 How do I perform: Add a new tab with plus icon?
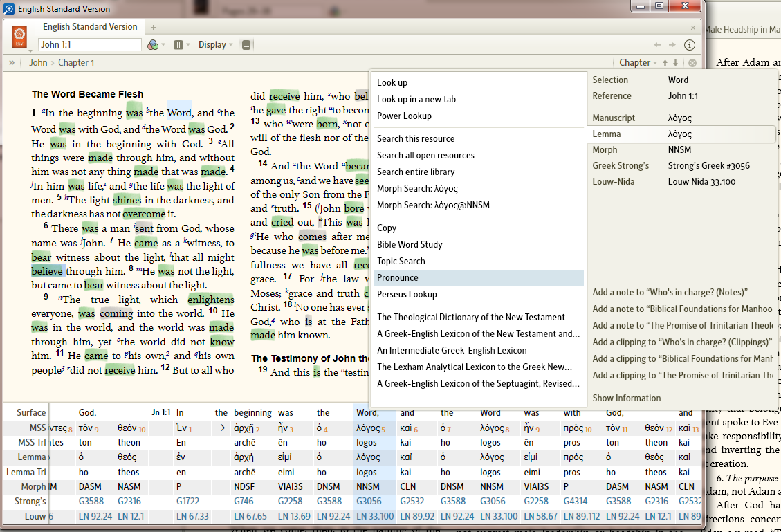coord(154,28)
